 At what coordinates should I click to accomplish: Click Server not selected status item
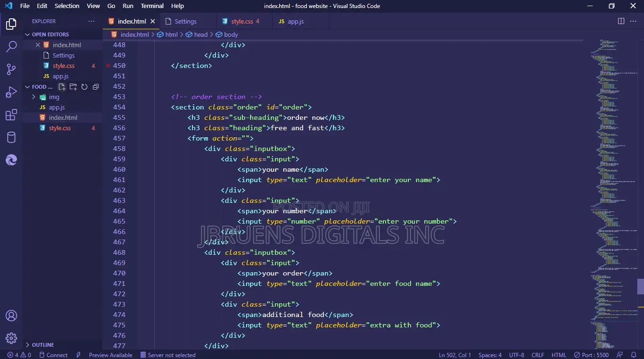point(167,355)
